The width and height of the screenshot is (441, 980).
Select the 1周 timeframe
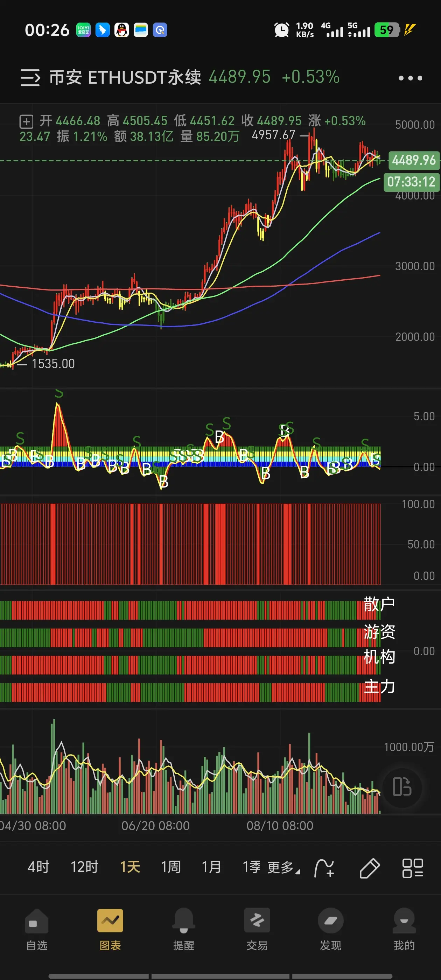[x=171, y=867]
